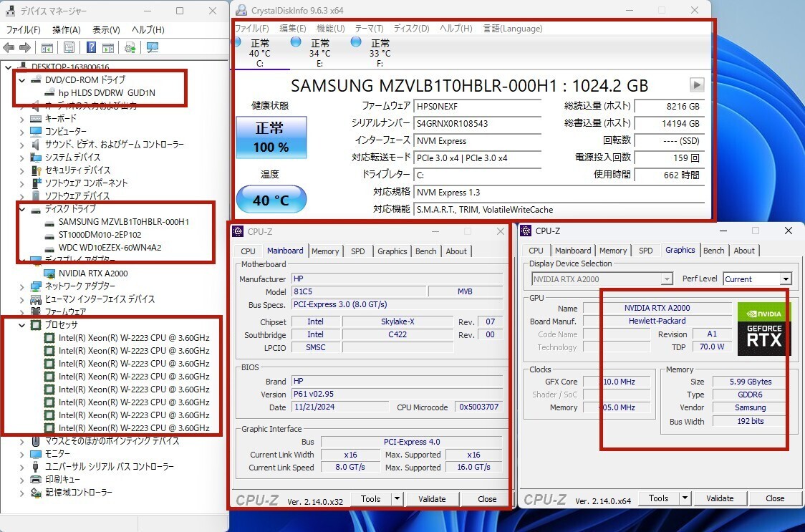Click the コンピューター category icon
805x532 pixels.
click(x=35, y=132)
